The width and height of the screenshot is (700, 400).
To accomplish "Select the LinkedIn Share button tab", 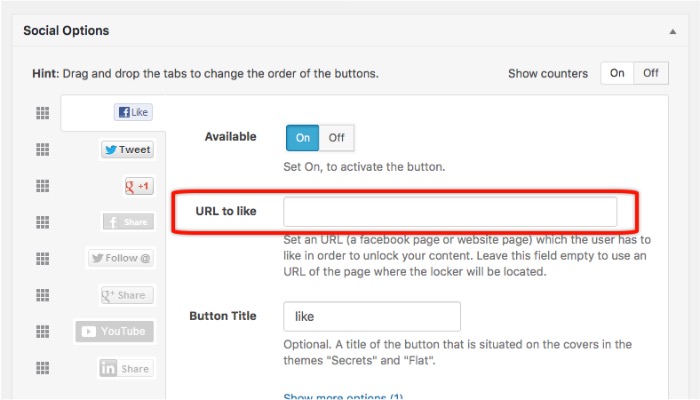I will click(125, 368).
